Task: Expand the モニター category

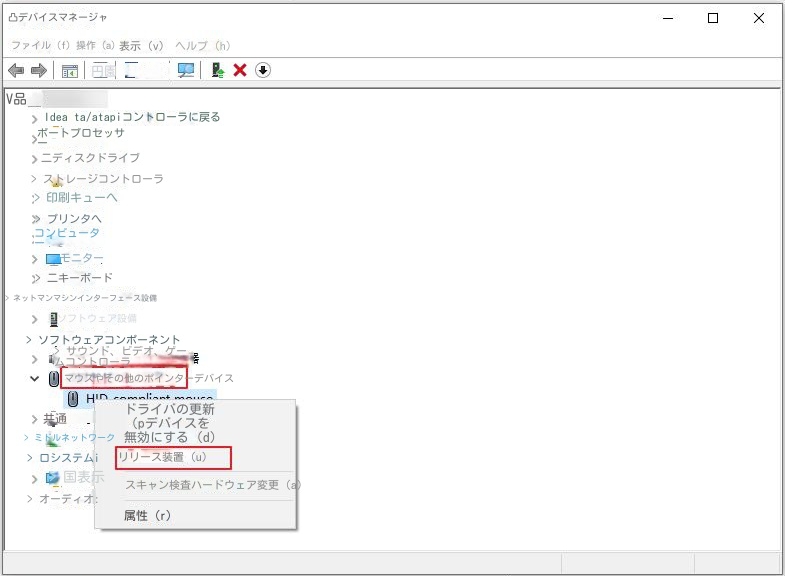Action: (x=35, y=259)
